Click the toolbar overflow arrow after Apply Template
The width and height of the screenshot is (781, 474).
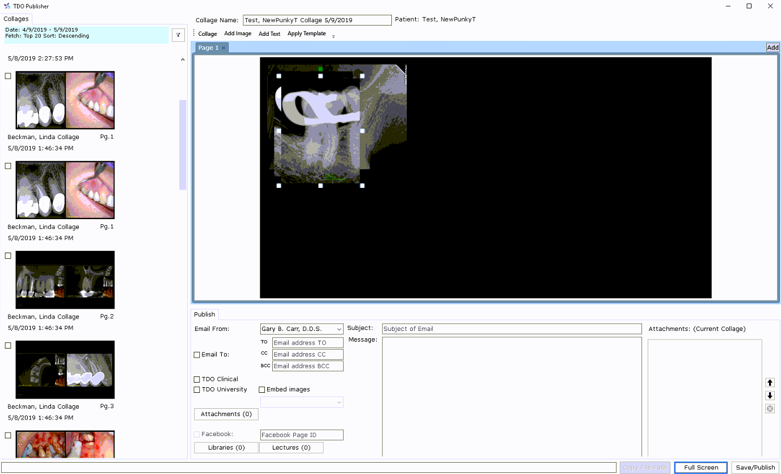tap(333, 35)
